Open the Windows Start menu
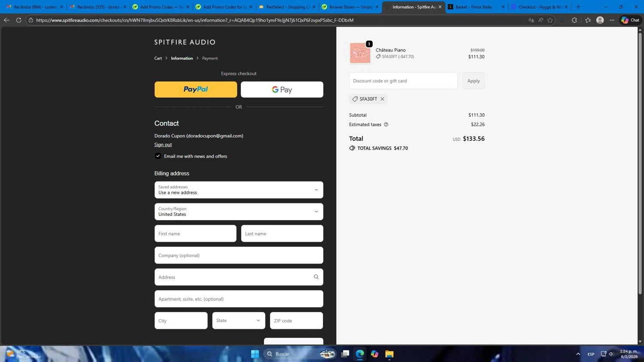Viewport: 644px width, 362px height. click(x=255, y=354)
